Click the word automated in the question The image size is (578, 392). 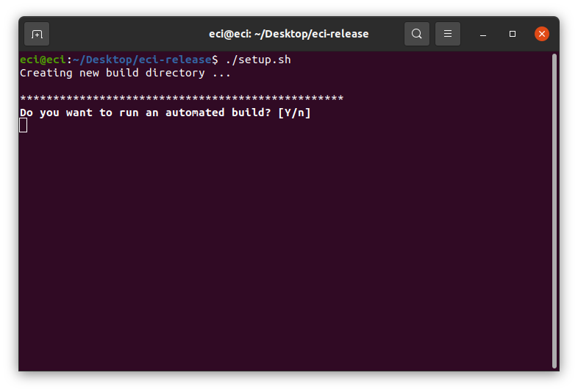point(195,113)
